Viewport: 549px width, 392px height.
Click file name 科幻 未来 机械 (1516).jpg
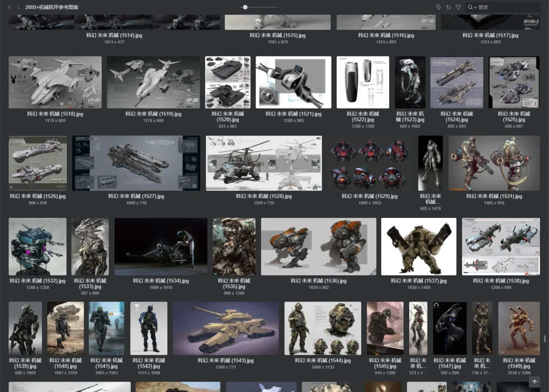(x=386, y=36)
